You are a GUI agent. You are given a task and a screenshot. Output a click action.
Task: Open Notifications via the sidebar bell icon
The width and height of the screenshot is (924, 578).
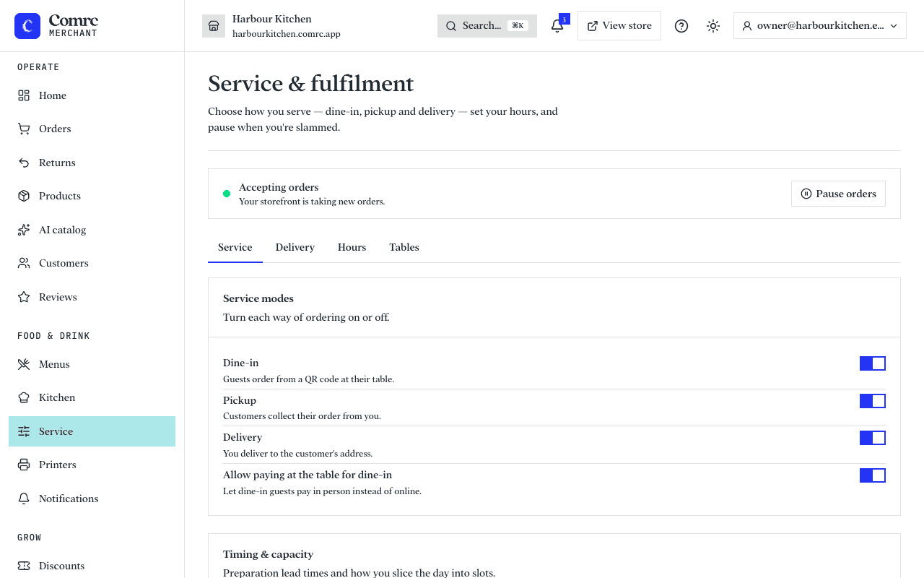click(24, 499)
